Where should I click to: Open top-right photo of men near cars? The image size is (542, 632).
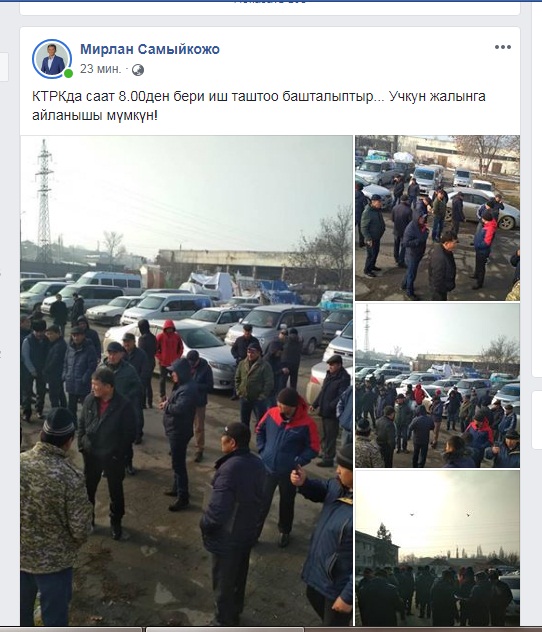[x=437, y=218]
